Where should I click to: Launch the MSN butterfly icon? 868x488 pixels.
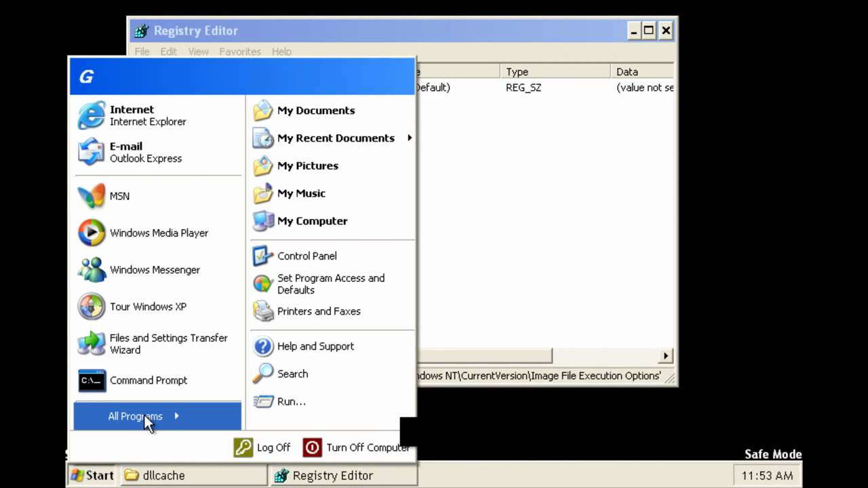point(92,196)
